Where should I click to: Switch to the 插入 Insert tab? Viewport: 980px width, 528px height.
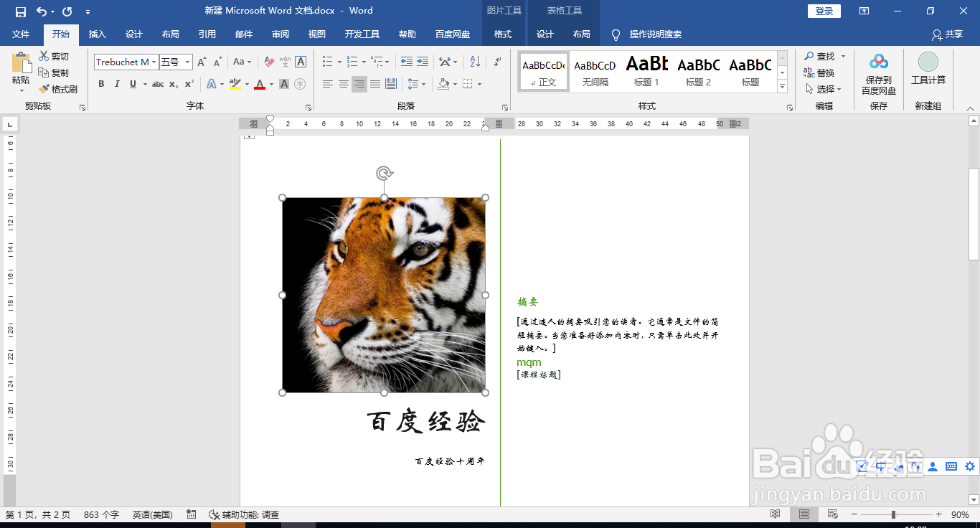point(97,34)
